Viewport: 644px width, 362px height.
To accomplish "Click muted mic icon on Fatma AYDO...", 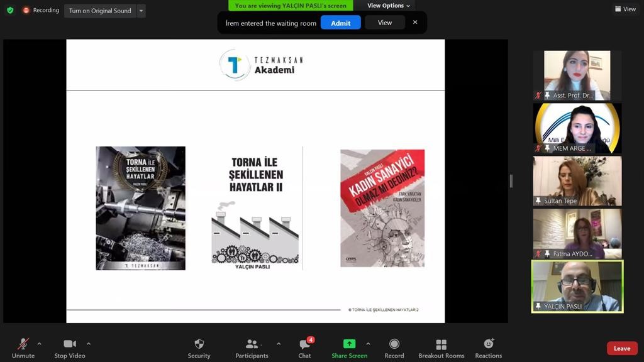I will click(538, 254).
